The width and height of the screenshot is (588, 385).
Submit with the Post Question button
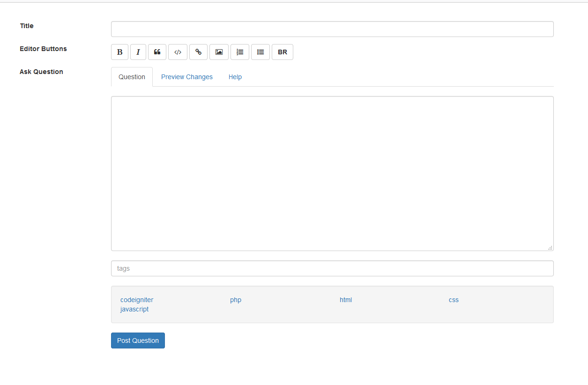click(x=138, y=341)
